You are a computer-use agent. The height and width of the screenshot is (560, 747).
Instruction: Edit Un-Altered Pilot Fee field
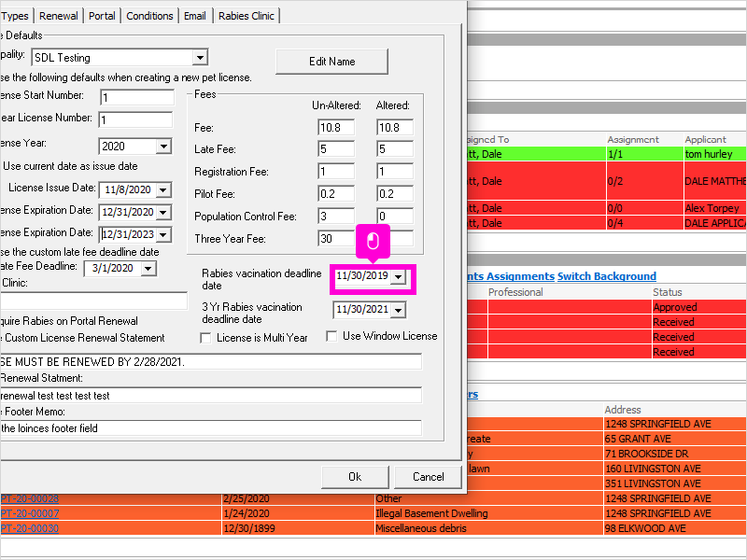click(x=336, y=193)
